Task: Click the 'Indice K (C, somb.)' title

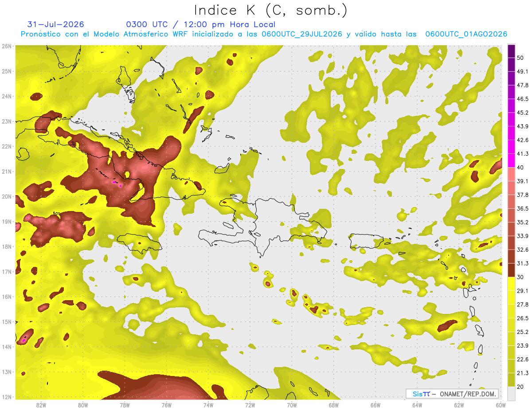Action: click(271, 10)
